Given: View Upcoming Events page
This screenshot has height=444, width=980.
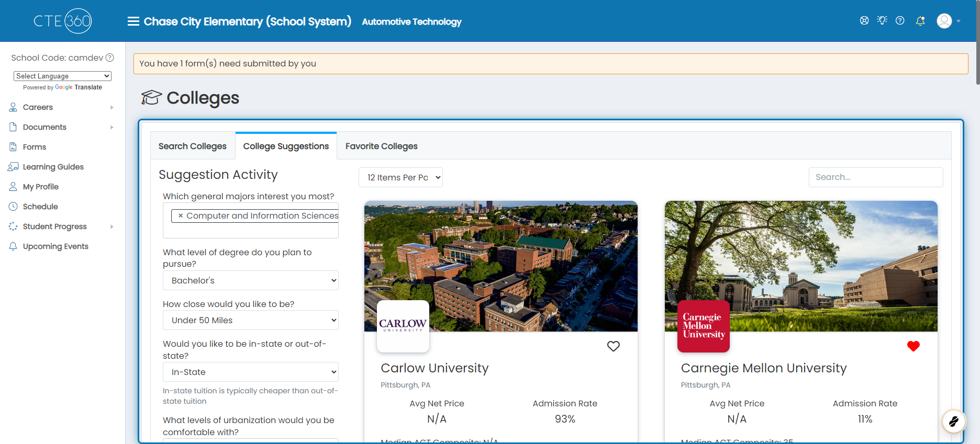Looking at the screenshot, I should (x=55, y=246).
